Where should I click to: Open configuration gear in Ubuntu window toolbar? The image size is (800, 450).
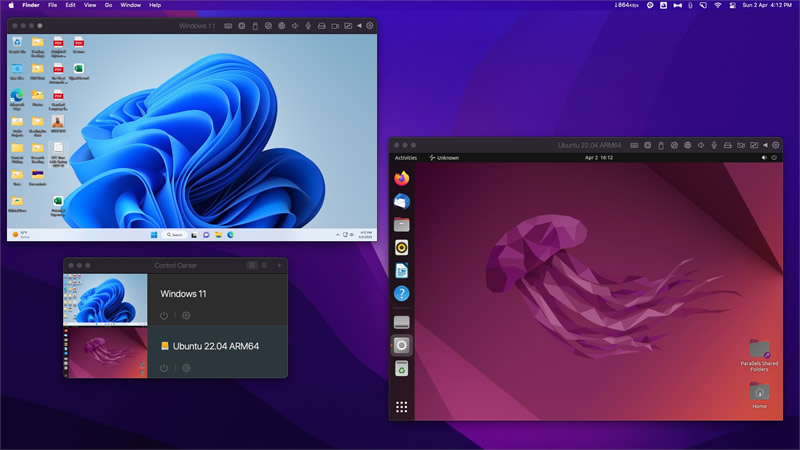(x=776, y=145)
